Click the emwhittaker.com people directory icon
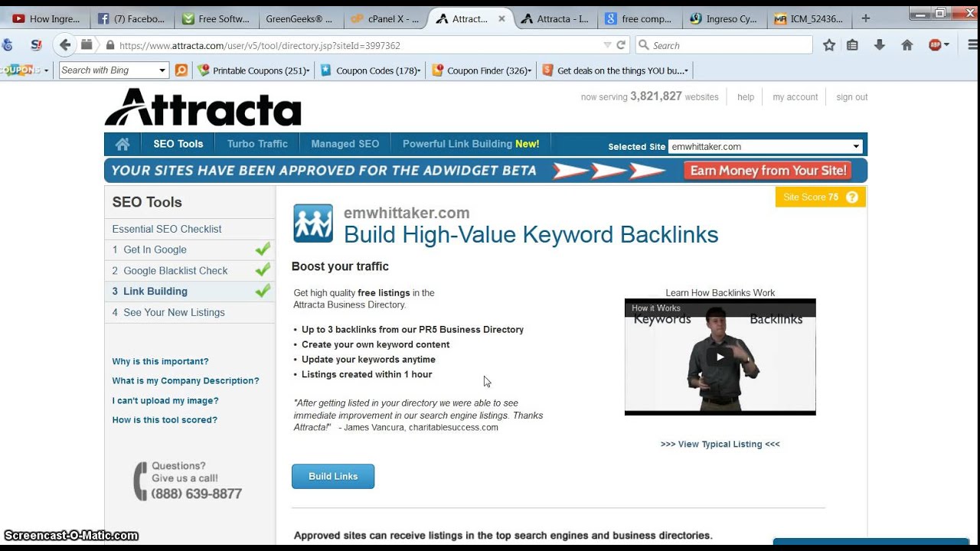This screenshot has width=980, height=551. pyautogui.click(x=313, y=223)
